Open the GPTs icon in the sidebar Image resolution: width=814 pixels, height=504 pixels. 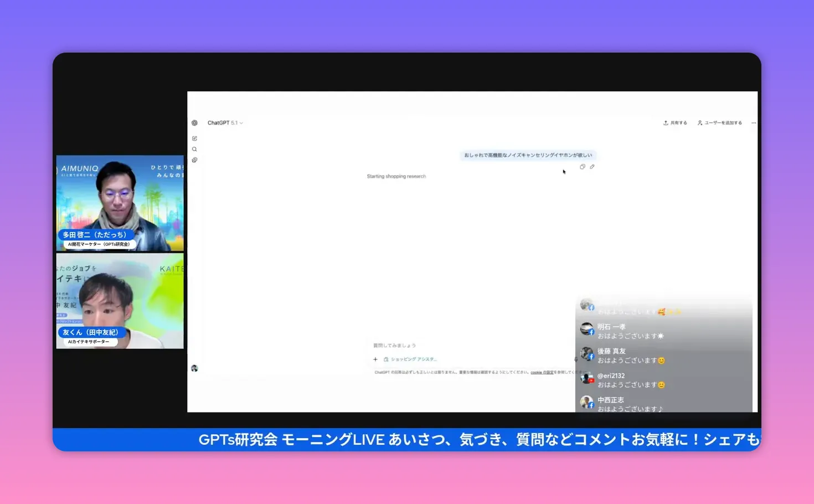point(194,160)
